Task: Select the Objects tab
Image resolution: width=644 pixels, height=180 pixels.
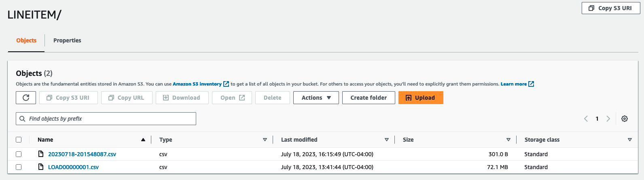Action: click(26, 40)
